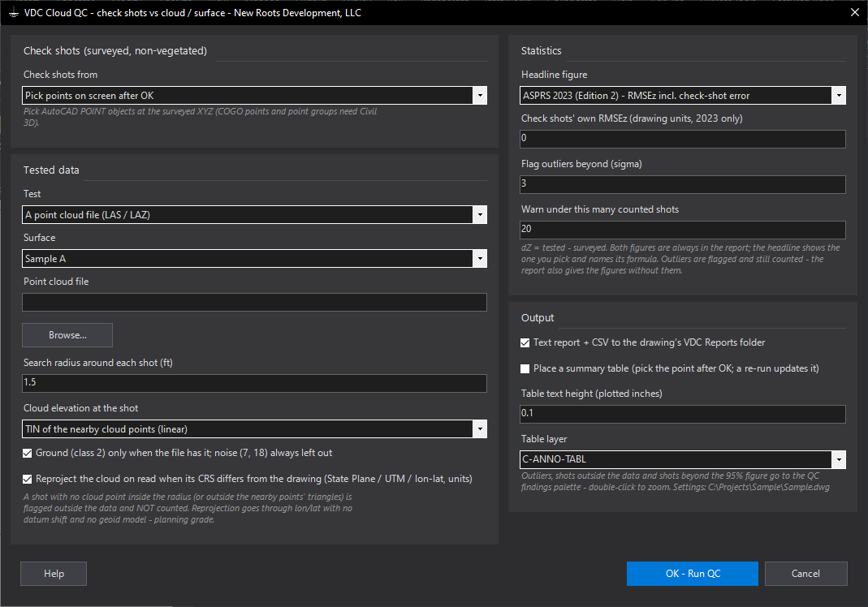Open the Test data type dropdown

255,215
